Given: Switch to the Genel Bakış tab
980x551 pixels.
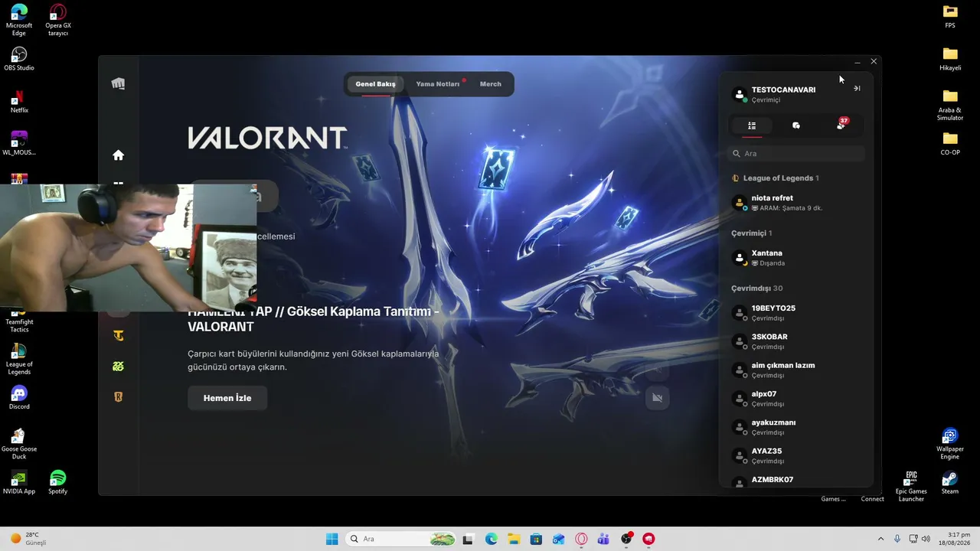Looking at the screenshot, I should (375, 84).
